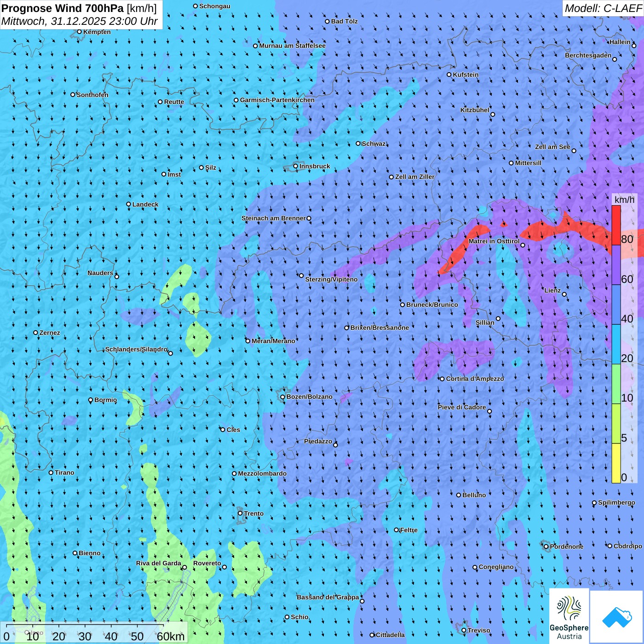Click the date 'Mittwoch, 31.12.2025 23:00 Uhr'
644x644 pixels.
coord(80,21)
